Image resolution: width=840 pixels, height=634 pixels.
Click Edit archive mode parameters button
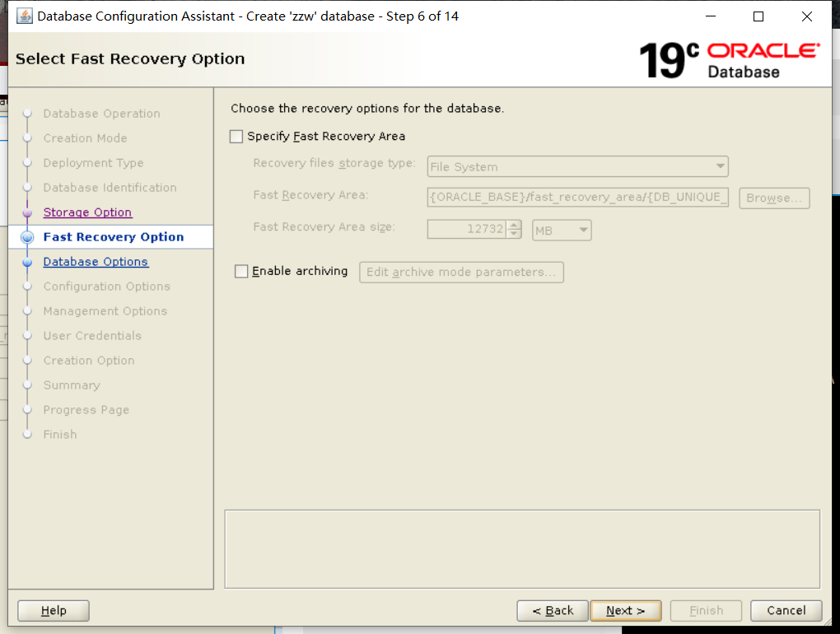coord(461,272)
